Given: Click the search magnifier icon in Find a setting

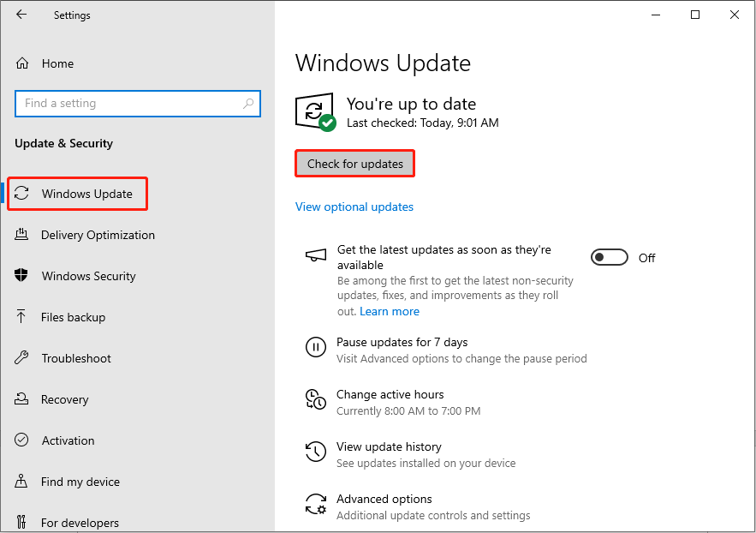Looking at the screenshot, I should (248, 103).
